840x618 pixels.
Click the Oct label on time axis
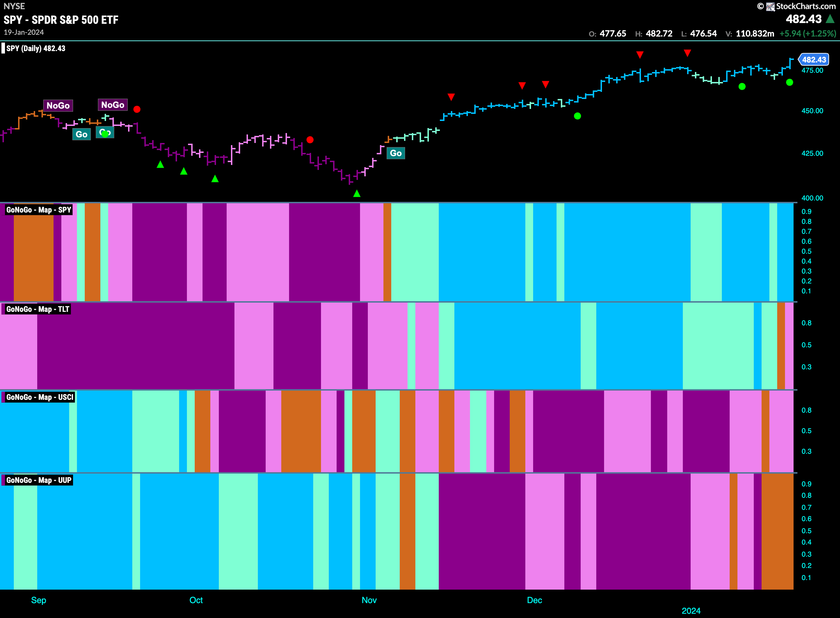click(196, 600)
